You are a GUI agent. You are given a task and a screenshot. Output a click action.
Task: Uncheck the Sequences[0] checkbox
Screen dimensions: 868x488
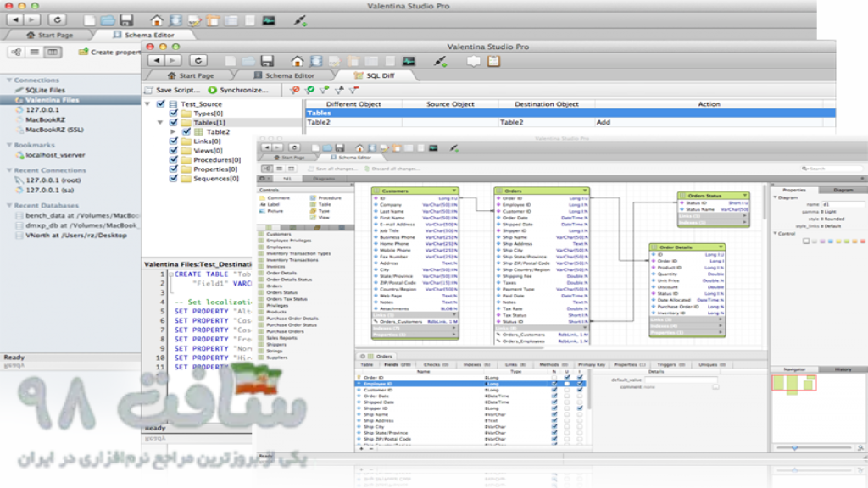pyautogui.click(x=174, y=178)
